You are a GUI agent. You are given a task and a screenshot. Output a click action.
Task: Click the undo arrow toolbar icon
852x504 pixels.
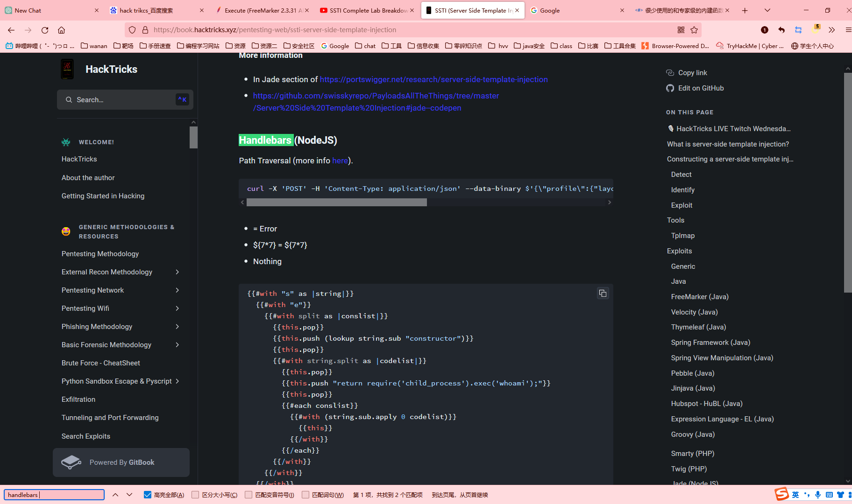point(781,30)
